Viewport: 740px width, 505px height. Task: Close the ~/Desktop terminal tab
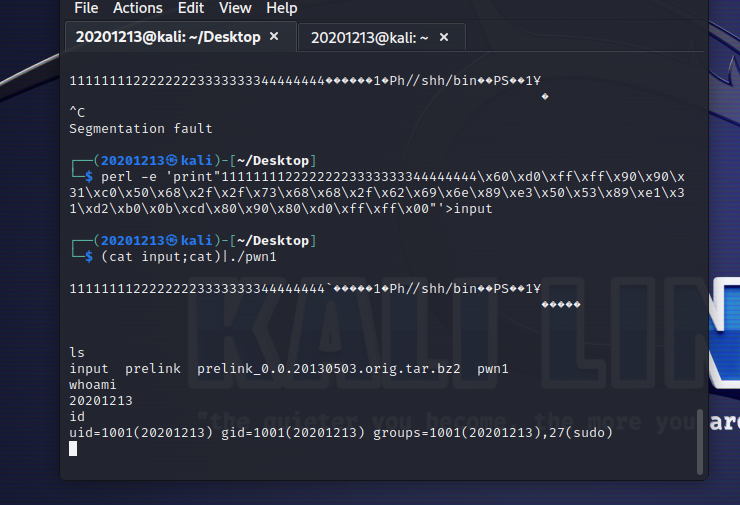pyautogui.click(x=274, y=36)
